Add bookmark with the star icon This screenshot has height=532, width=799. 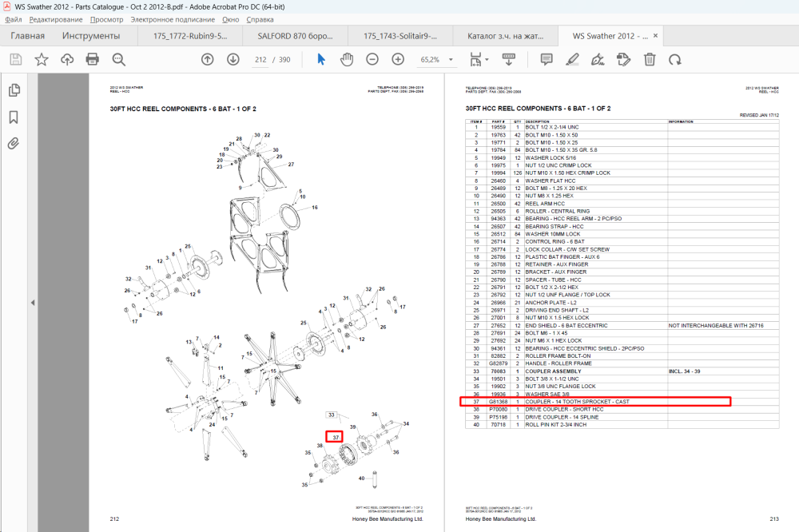[42, 60]
